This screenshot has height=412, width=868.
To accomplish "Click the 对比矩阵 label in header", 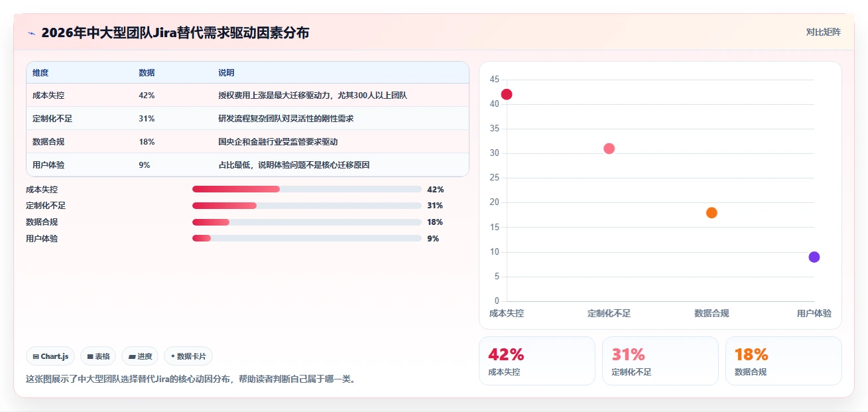I will click(823, 32).
